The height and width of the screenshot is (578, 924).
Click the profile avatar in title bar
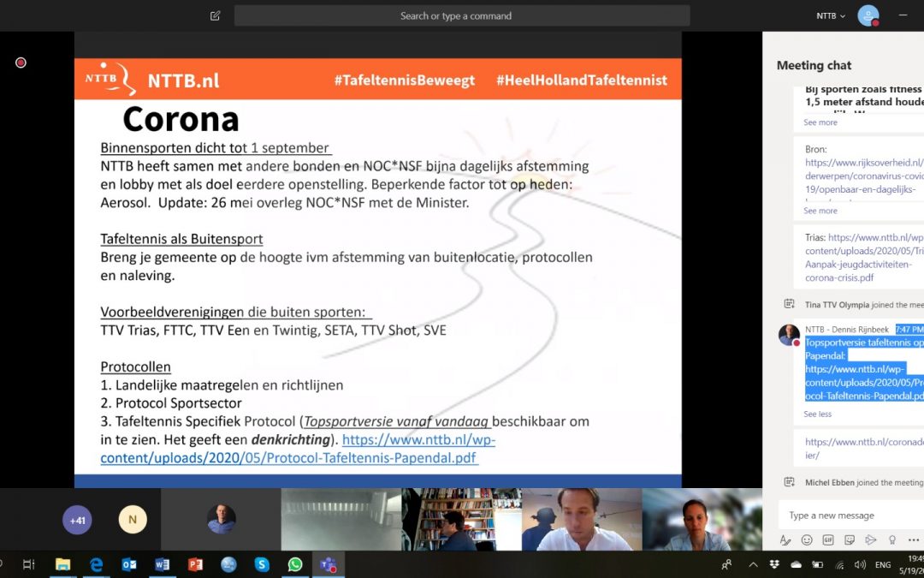pyautogui.click(x=868, y=16)
